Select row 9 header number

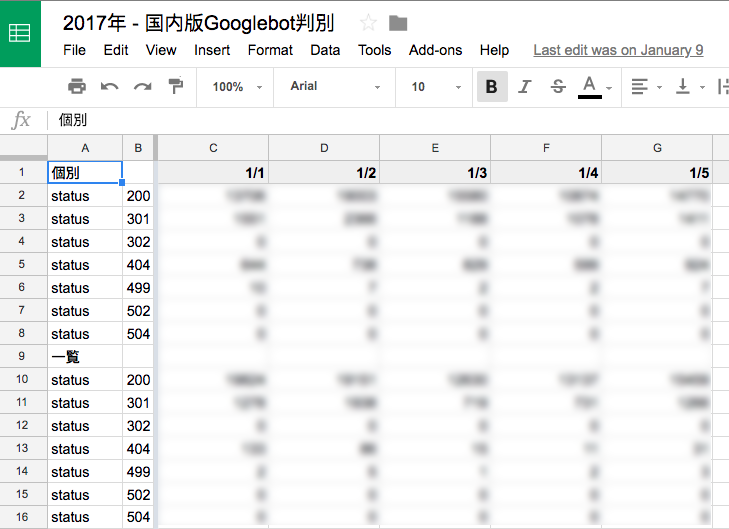coord(23,357)
